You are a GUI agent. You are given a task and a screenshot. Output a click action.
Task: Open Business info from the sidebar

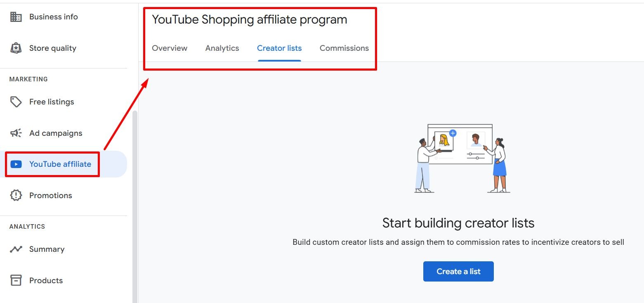tap(54, 17)
